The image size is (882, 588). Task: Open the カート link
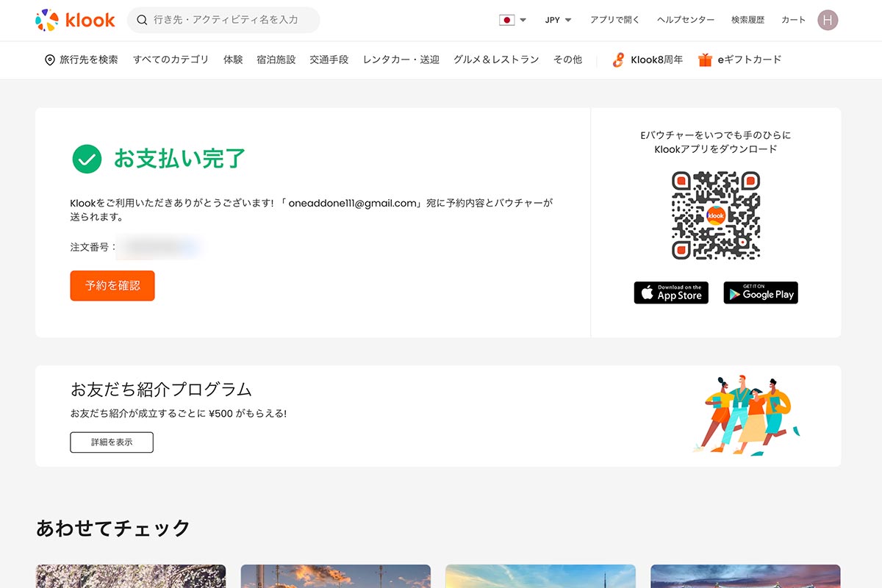coord(793,20)
